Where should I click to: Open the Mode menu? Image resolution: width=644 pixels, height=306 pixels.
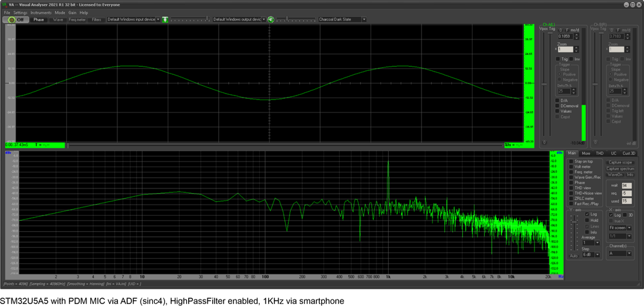click(x=60, y=13)
